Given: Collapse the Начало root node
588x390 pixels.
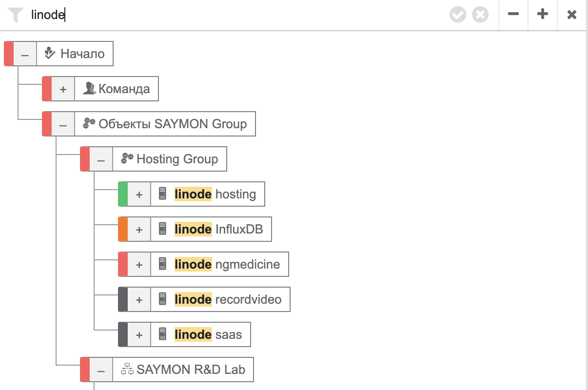Looking at the screenshot, I should click(25, 54).
